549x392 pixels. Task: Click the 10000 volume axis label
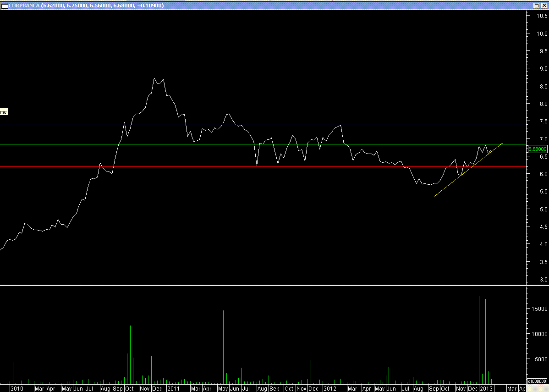coord(540,334)
